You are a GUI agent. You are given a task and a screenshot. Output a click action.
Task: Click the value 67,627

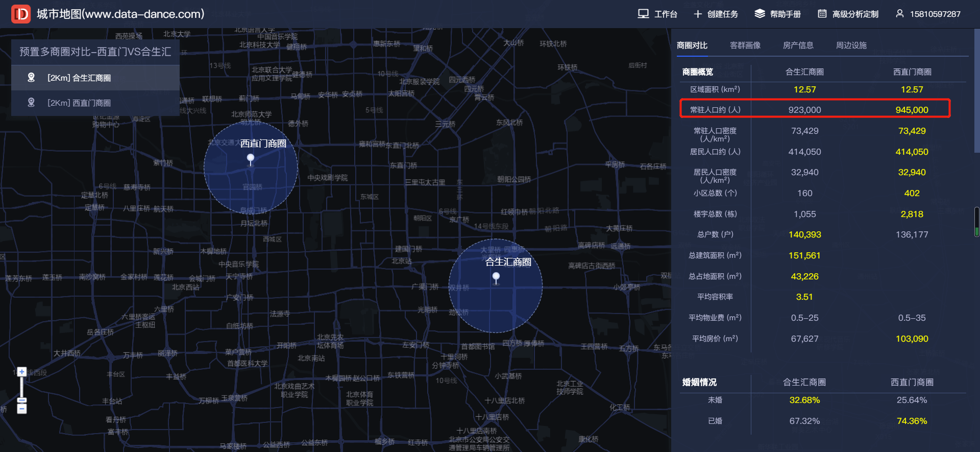tap(805, 339)
